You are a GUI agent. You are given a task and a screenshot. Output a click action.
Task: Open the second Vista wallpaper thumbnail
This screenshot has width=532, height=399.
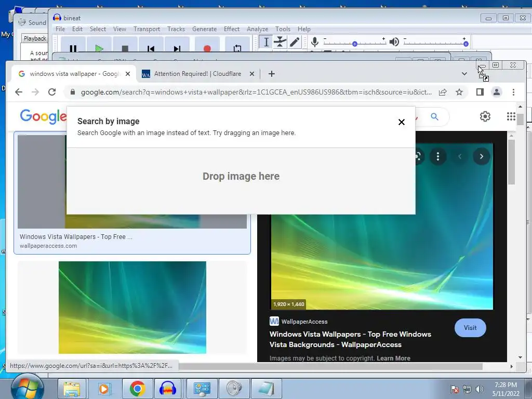tap(132, 308)
